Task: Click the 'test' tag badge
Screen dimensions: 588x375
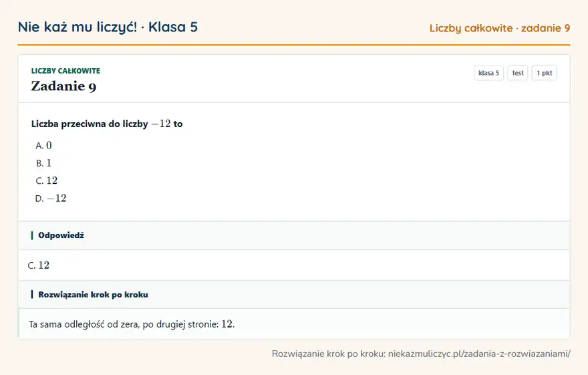Action: (x=517, y=73)
